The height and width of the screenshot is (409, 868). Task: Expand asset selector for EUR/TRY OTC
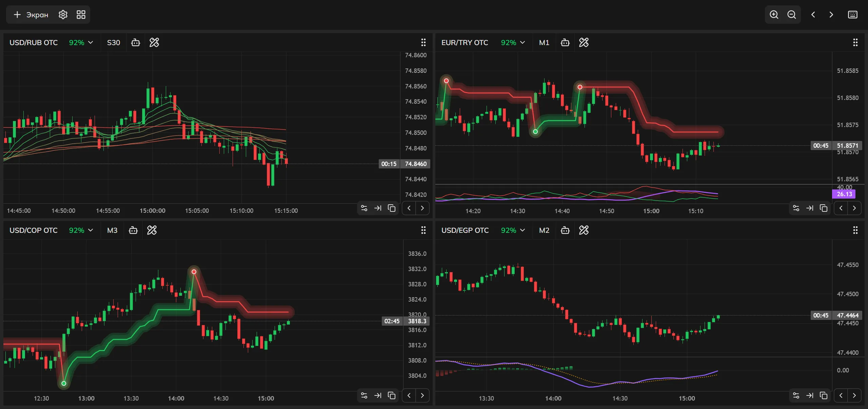click(465, 42)
